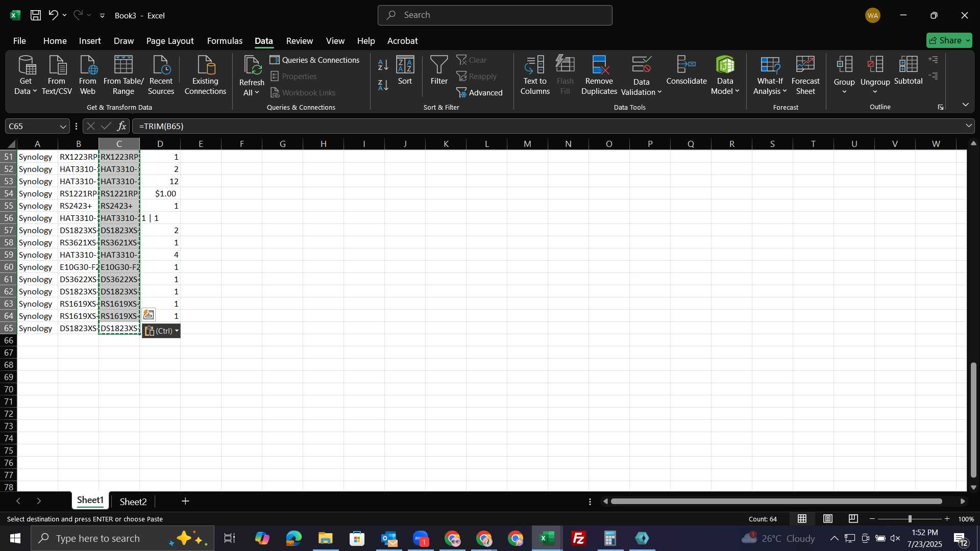Click the Share button

pyautogui.click(x=949, y=40)
